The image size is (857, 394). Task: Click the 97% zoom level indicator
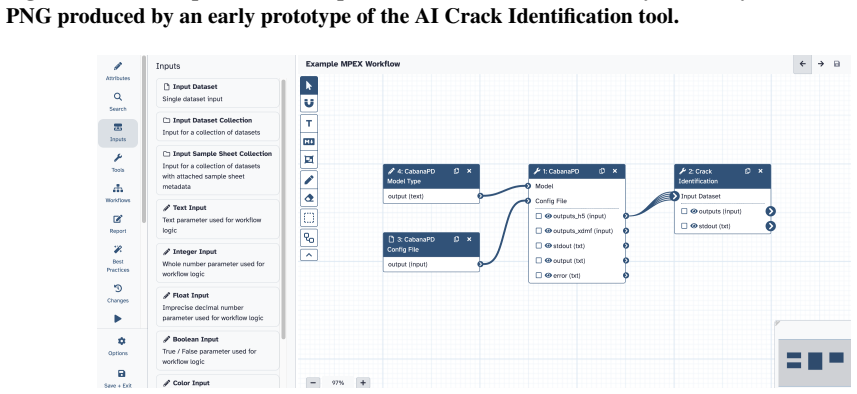click(338, 383)
